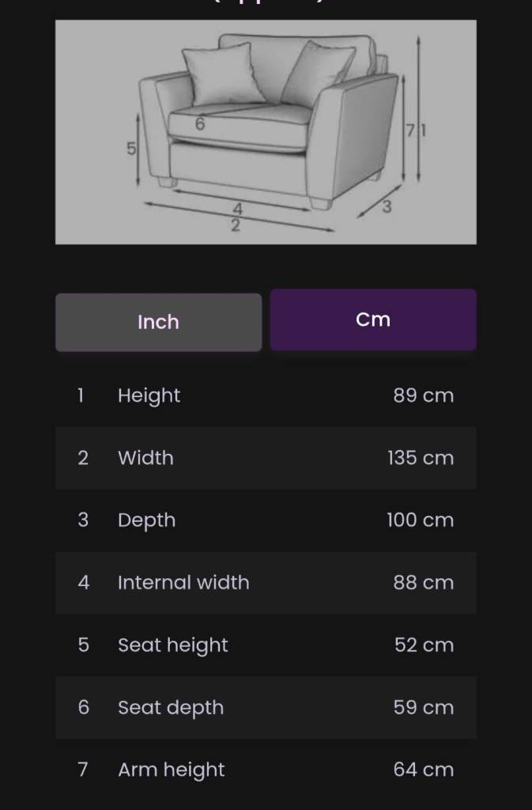The height and width of the screenshot is (810, 532).
Task: Click the 59 cm seat depth value
Action: pyautogui.click(x=423, y=708)
